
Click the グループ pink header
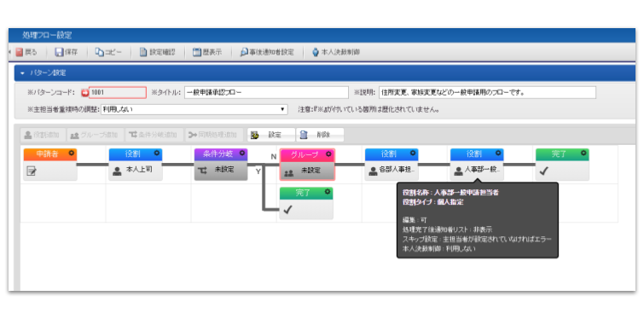[x=307, y=155]
